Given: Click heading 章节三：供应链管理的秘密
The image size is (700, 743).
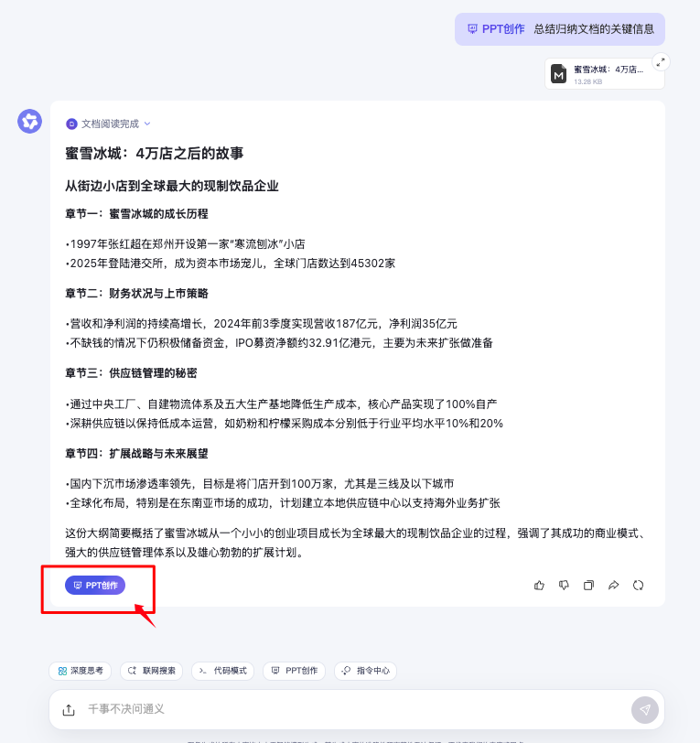Looking at the screenshot, I should 131,373.
